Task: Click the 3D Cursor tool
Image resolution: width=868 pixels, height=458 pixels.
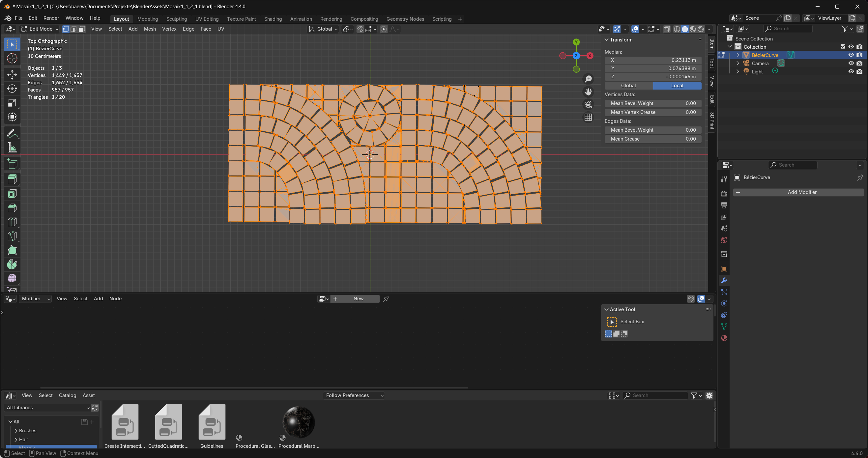Action: point(12,58)
